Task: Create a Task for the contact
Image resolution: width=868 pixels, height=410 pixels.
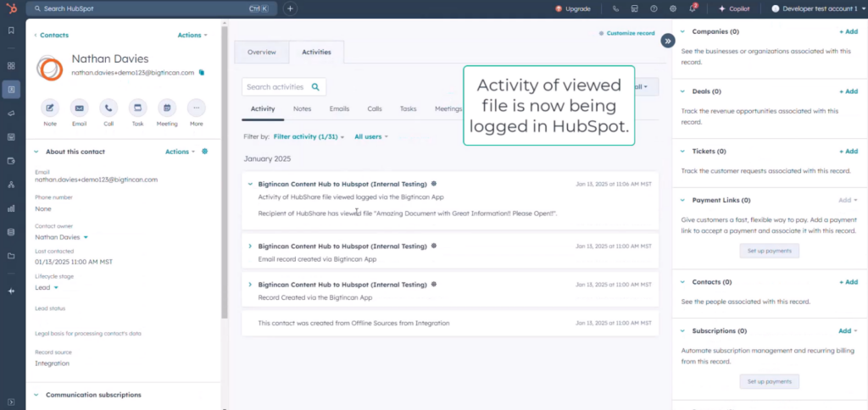Action: (138, 108)
